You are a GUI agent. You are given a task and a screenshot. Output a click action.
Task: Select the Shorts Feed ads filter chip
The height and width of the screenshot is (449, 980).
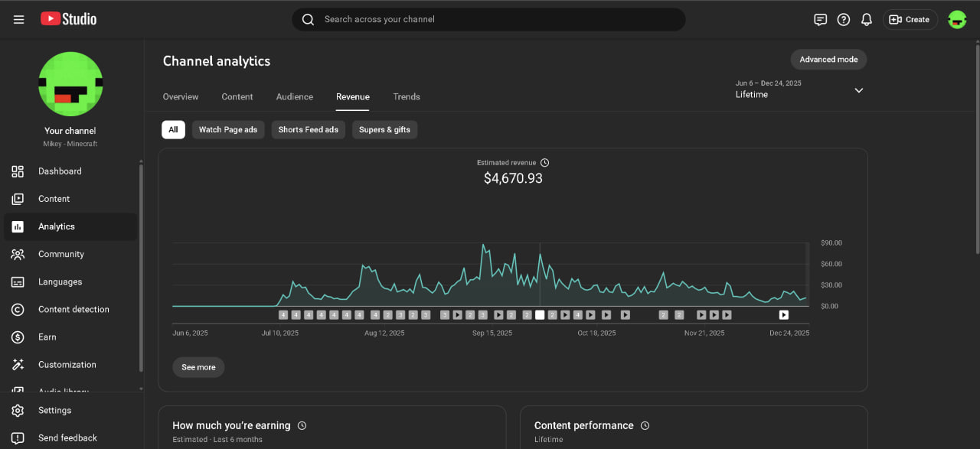pos(308,130)
